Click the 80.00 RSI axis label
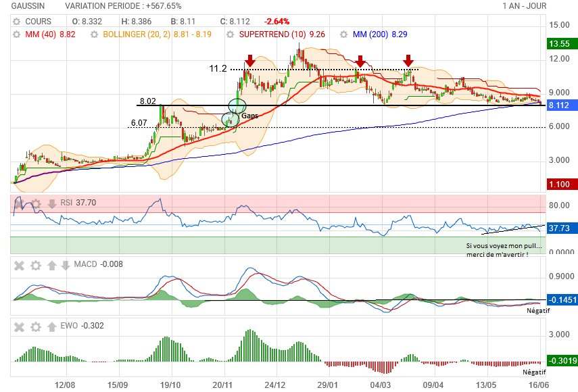 point(559,205)
